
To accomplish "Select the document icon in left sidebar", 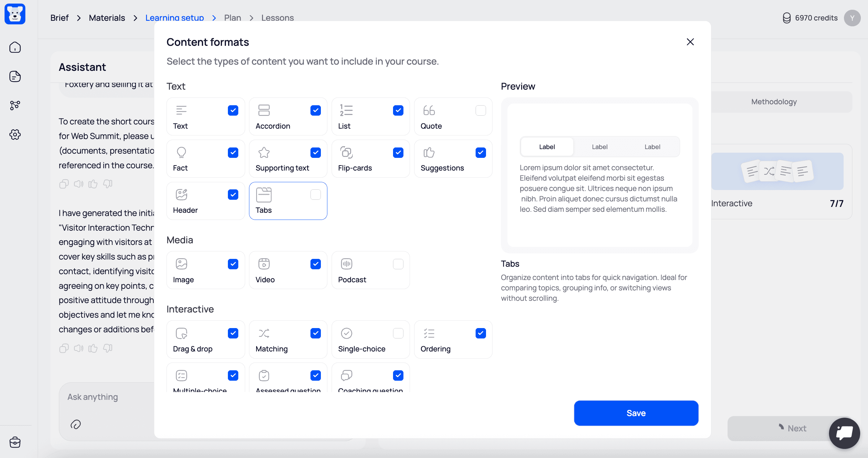I will click(x=15, y=76).
